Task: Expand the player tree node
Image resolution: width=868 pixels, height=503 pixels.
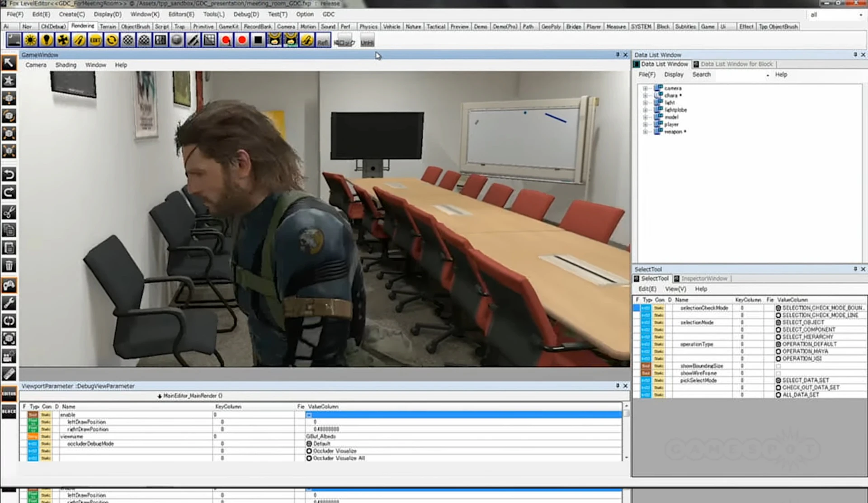Action: (645, 124)
